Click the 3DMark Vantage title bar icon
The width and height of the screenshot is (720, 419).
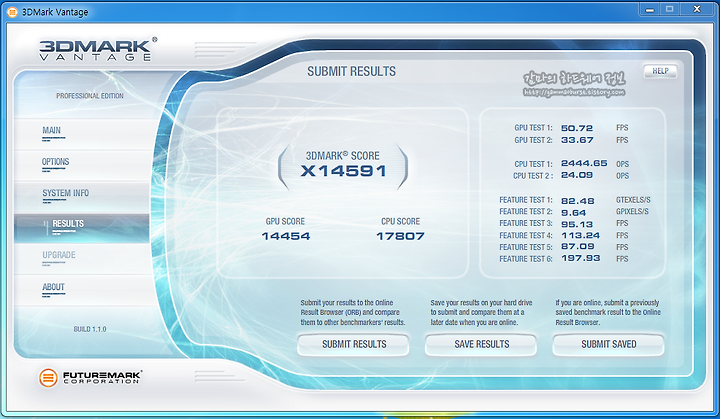pyautogui.click(x=12, y=12)
